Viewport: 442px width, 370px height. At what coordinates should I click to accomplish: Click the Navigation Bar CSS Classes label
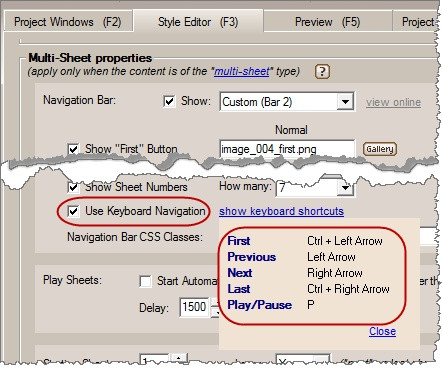coord(135,237)
